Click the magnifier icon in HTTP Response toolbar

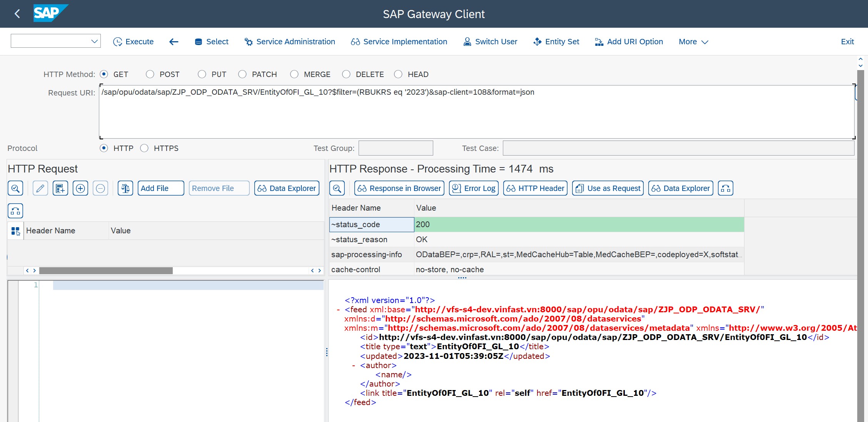pyautogui.click(x=337, y=188)
